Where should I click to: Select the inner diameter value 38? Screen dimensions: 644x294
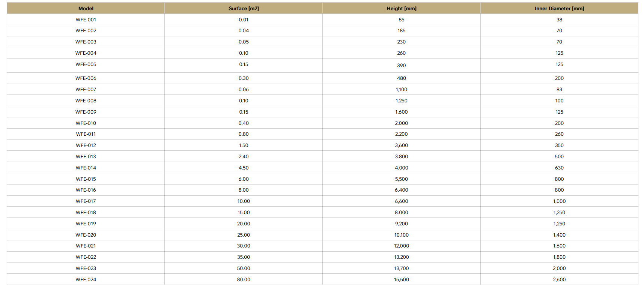559,19
